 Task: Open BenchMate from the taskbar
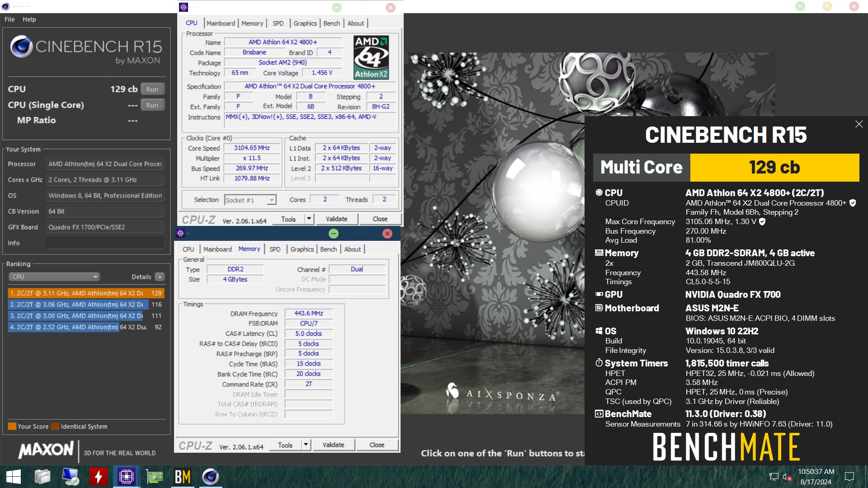coord(183,477)
